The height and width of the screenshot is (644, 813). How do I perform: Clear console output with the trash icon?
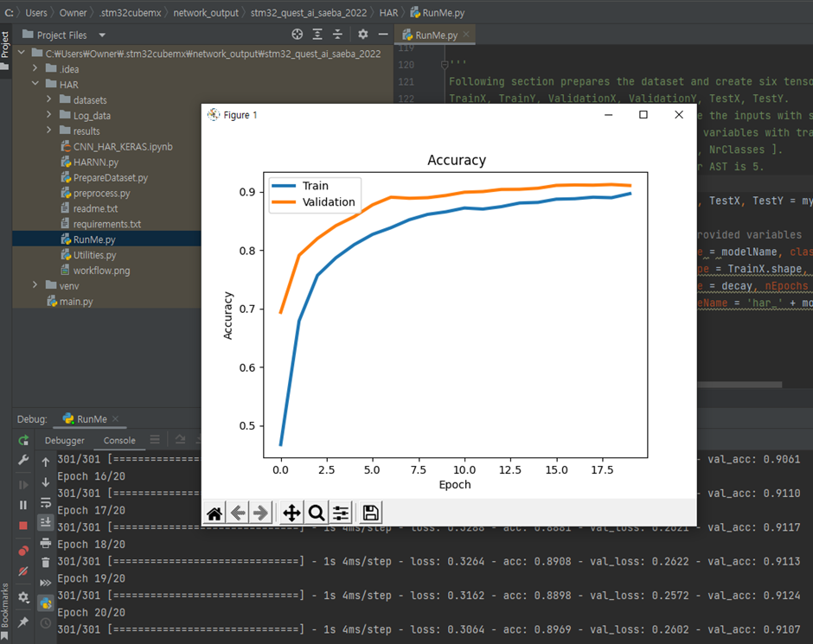[46, 563]
